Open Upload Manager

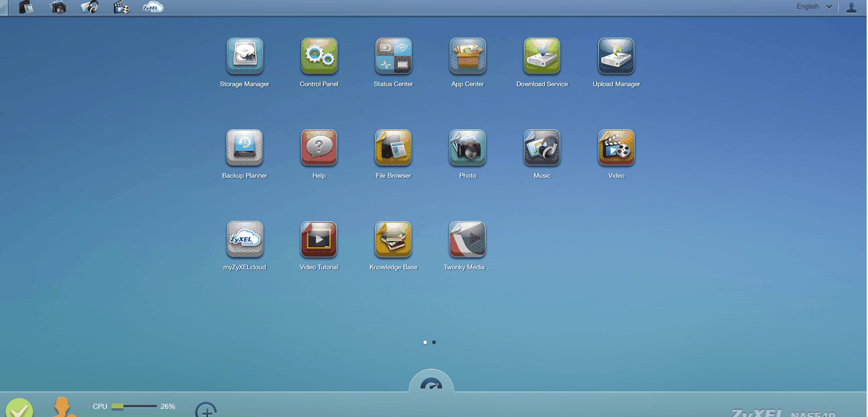click(617, 56)
